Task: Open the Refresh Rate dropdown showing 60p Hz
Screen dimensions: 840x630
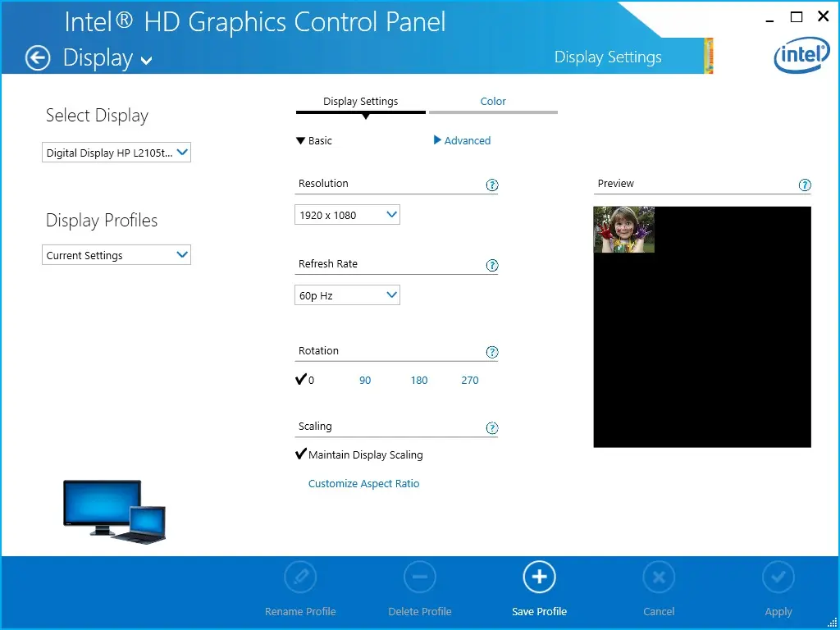Action: pyautogui.click(x=347, y=294)
